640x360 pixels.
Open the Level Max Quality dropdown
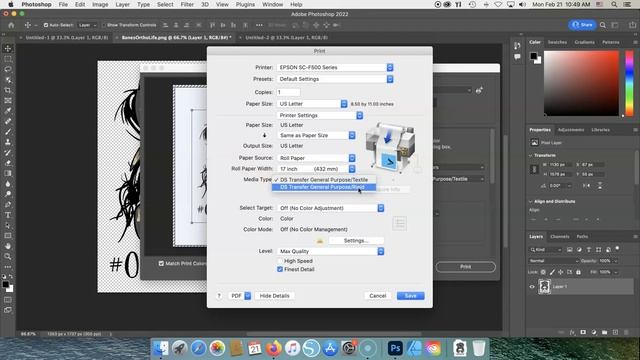330,251
